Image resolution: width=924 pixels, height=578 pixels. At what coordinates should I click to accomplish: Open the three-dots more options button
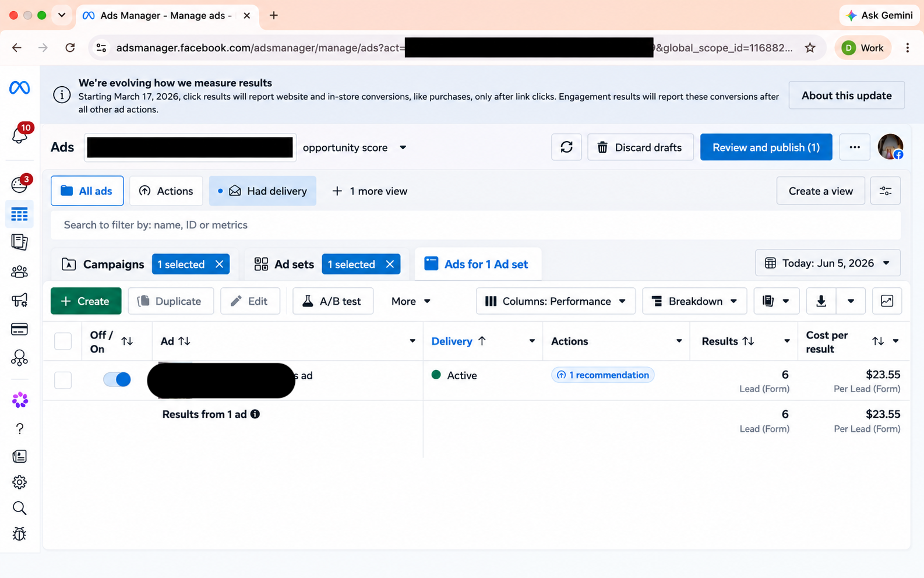point(855,147)
